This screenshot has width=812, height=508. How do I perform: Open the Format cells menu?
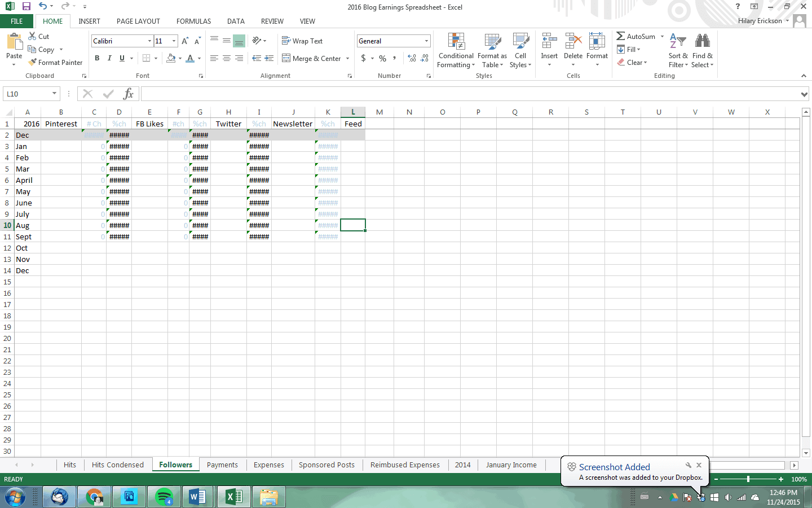tap(597, 50)
